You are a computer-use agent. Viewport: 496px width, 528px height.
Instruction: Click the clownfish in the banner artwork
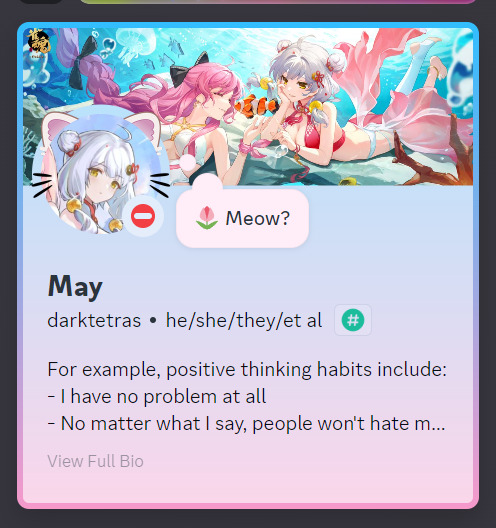pyautogui.click(x=258, y=106)
